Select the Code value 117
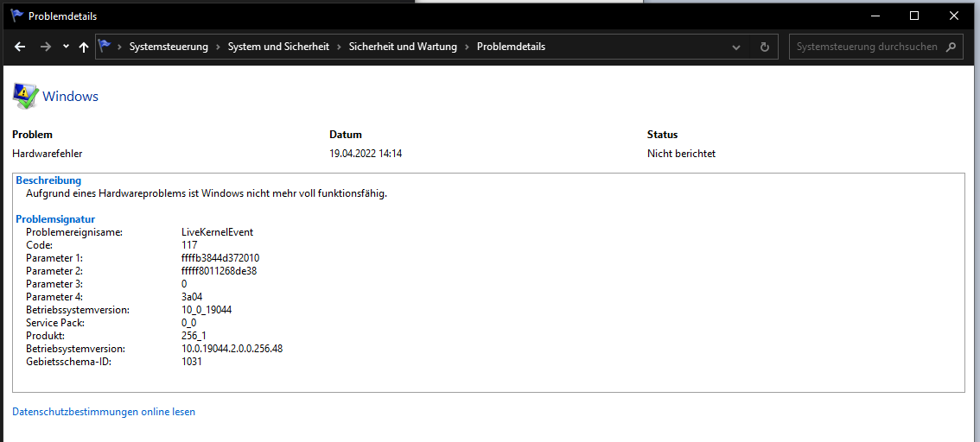Image resolution: width=980 pixels, height=442 pixels. click(189, 245)
